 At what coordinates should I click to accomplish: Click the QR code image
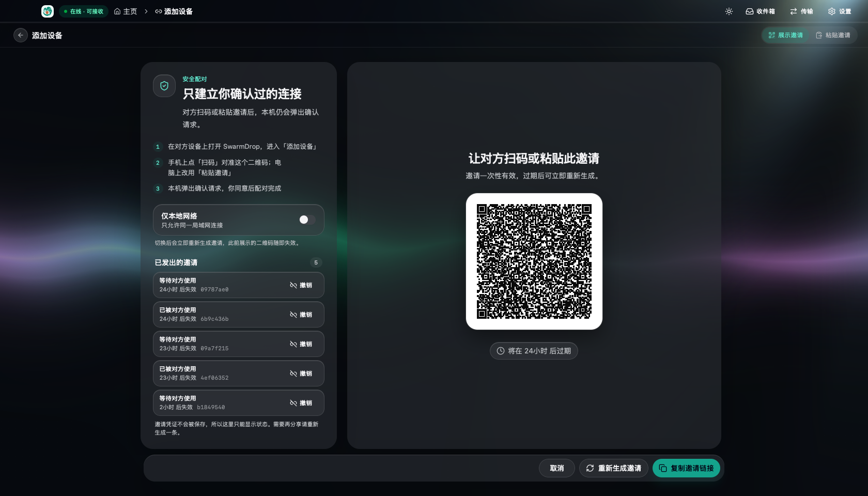point(534,261)
